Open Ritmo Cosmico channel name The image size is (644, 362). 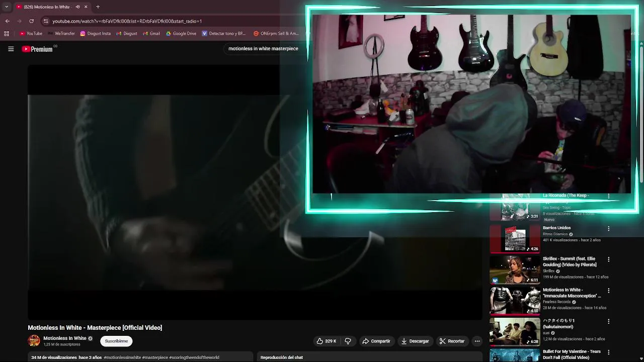[555, 234]
